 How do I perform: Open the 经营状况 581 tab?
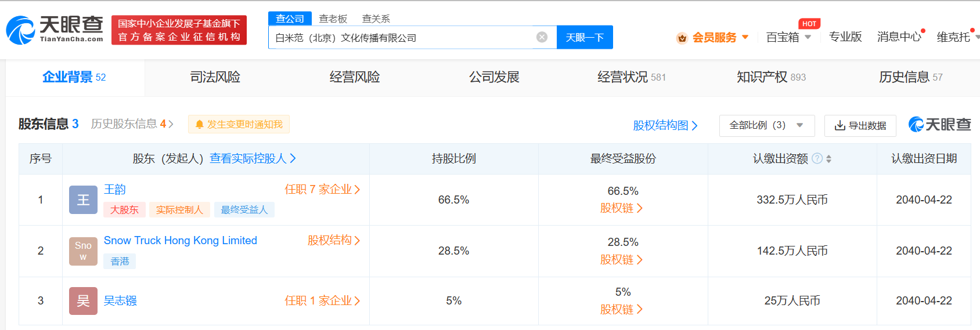click(x=632, y=77)
